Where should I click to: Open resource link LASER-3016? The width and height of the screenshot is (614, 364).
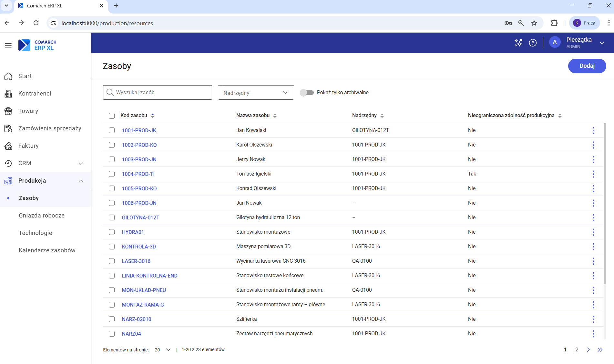pyautogui.click(x=136, y=261)
